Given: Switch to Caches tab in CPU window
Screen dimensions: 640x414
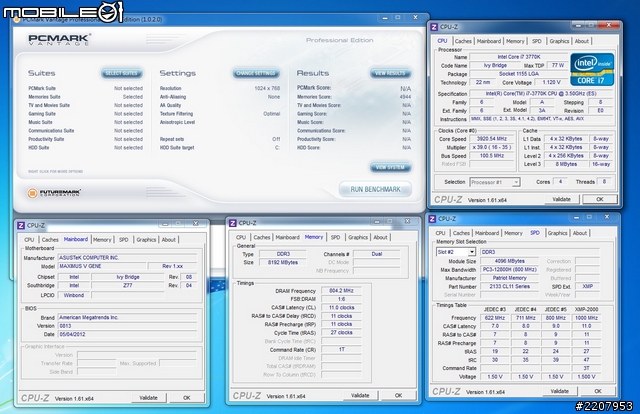Looking at the screenshot, I should (x=463, y=41).
